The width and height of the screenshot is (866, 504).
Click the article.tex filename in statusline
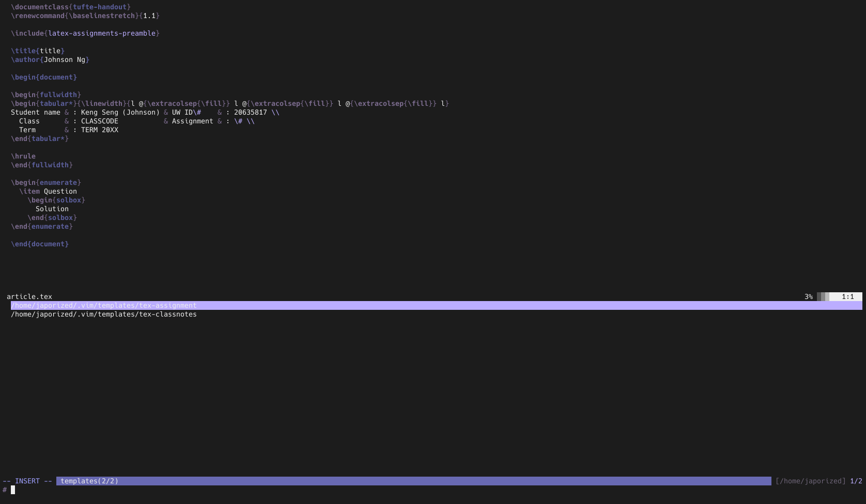[x=29, y=297]
